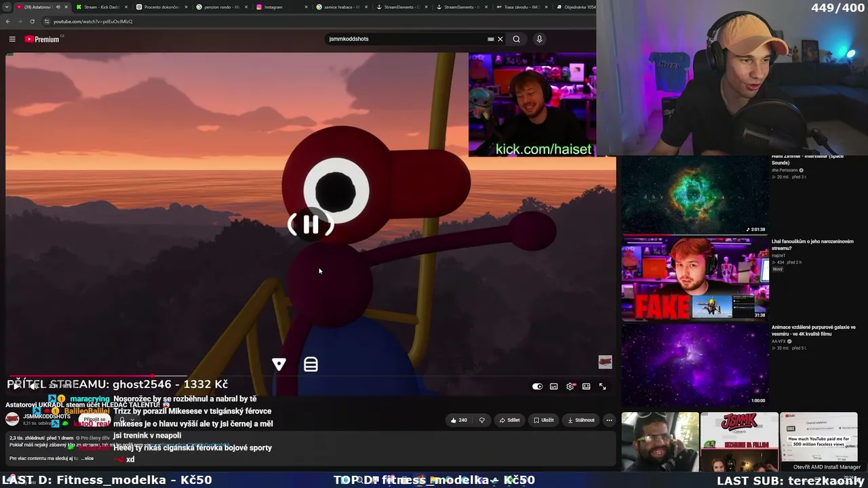
Task: Open the on-screen keyboard icon in search
Action: 491,39
